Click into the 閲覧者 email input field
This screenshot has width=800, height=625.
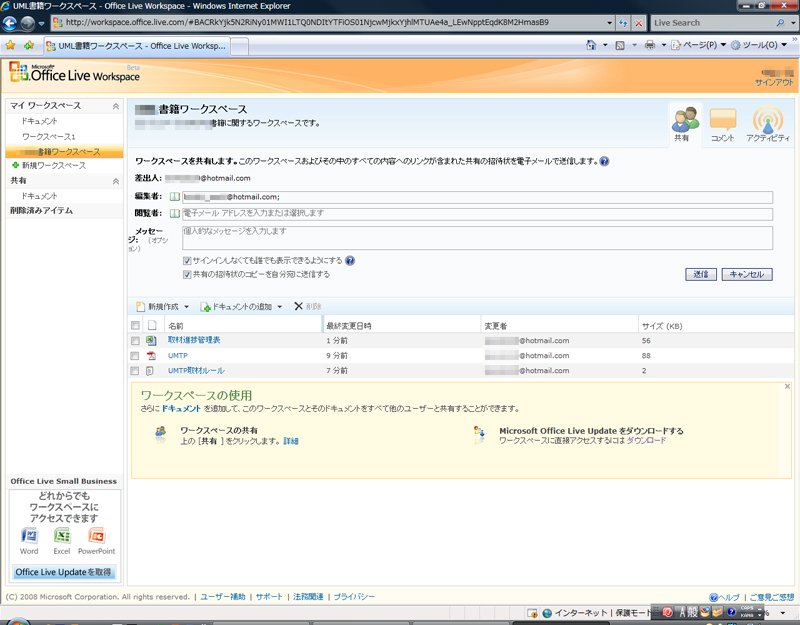tap(477, 214)
